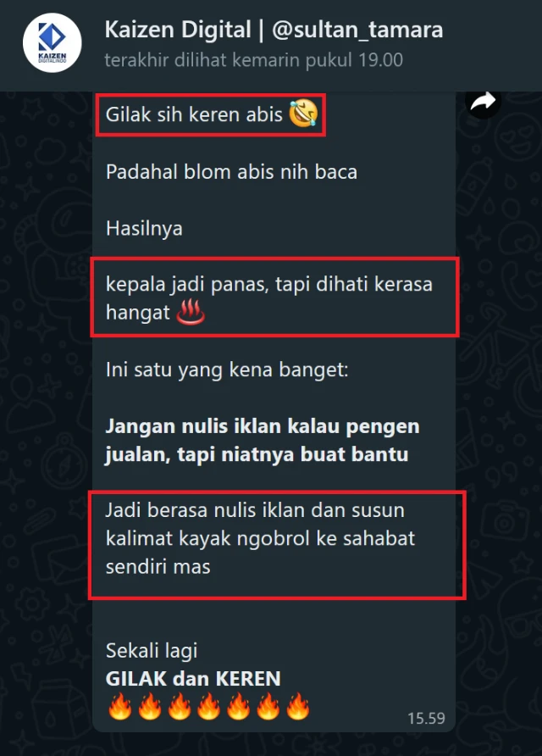
Task: Click the text Gilak sih keren abis
Action: tap(194, 114)
